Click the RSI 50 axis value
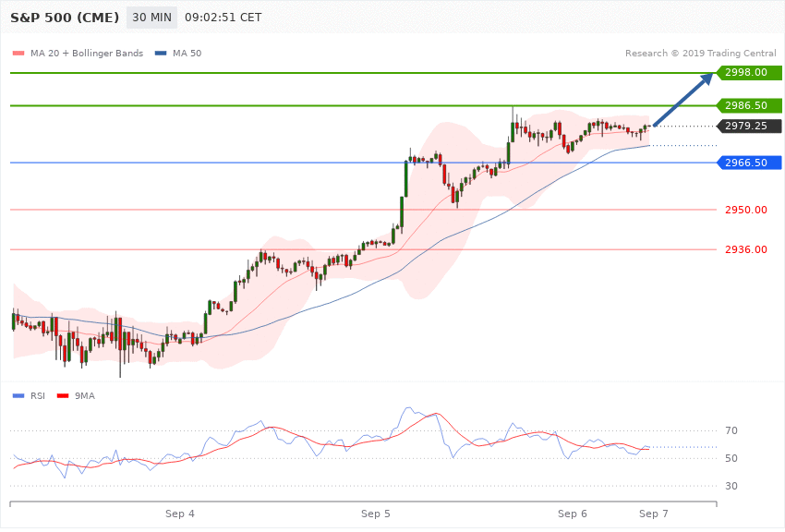 (731, 458)
